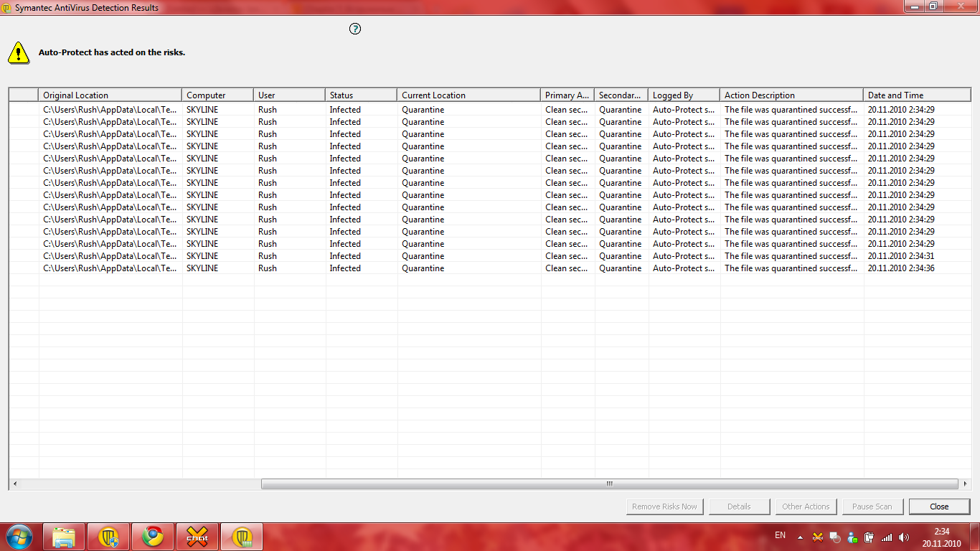Sort by the User column header
980x551 pixels.
pos(290,95)
